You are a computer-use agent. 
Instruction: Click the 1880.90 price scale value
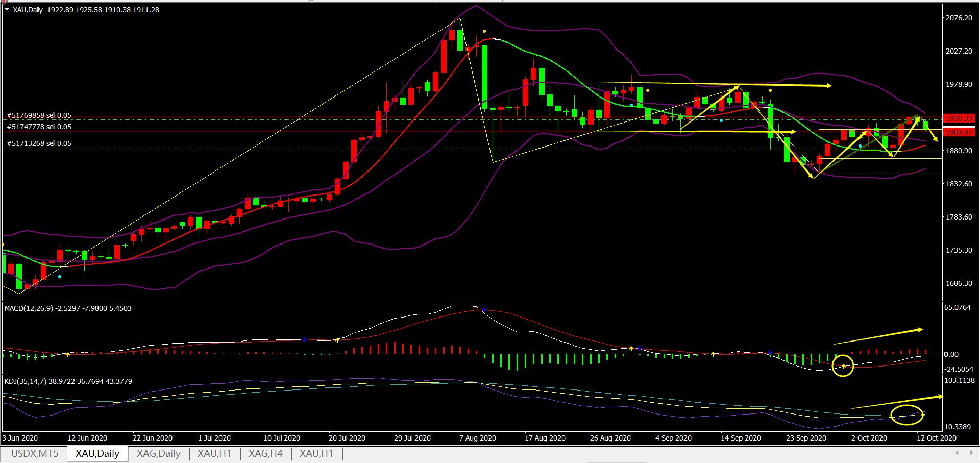click(x=959, y=151)
